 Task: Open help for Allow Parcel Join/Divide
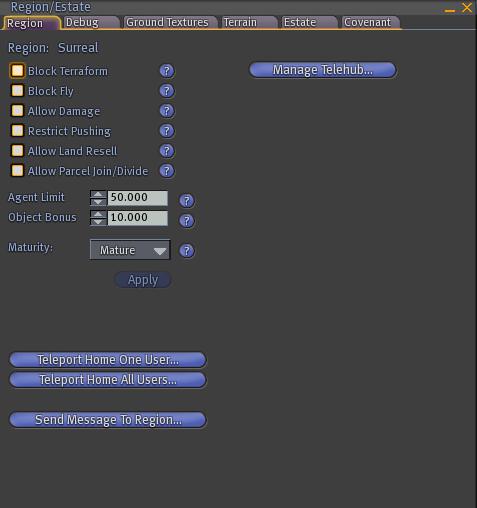coord(167,171)
